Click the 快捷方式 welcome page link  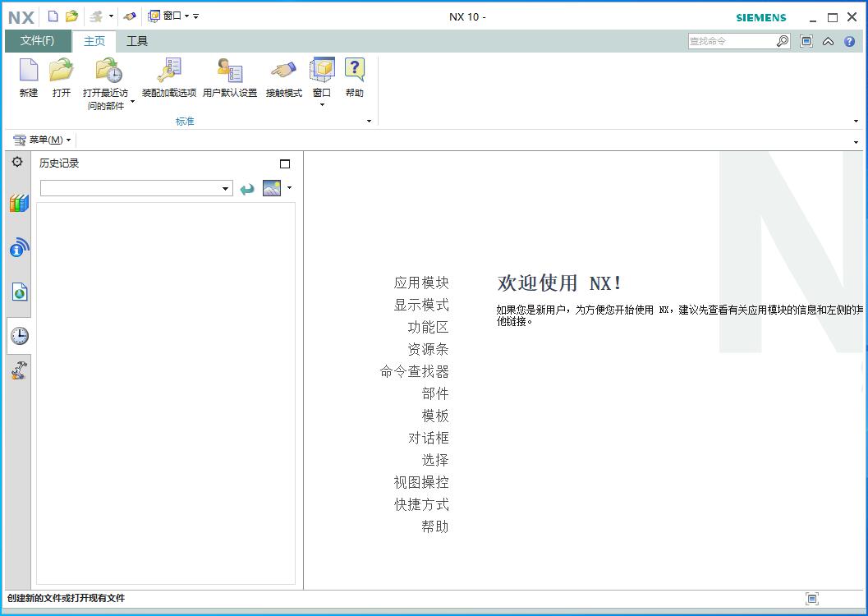coord(421,504)
